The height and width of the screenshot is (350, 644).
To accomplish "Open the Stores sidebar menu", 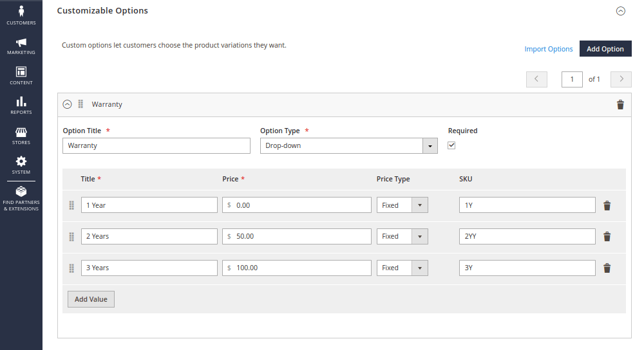I will pyautogui.click(x=21, y=136).
